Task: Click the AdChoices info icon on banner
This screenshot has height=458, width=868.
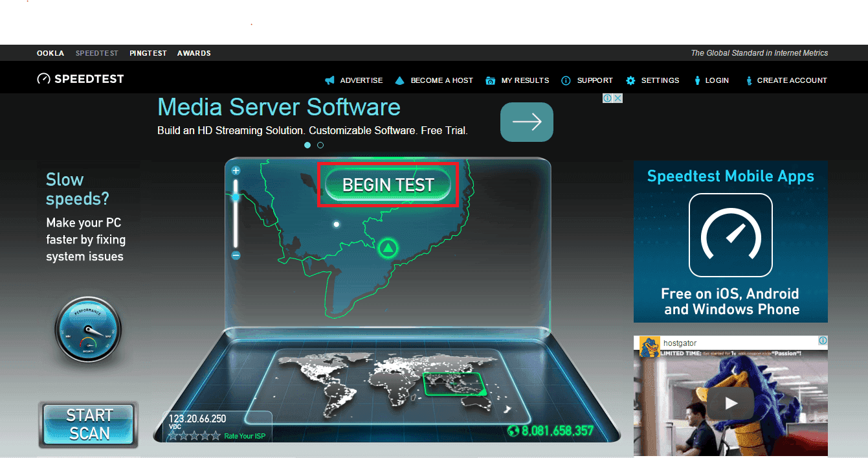Action: coord(608,98)
